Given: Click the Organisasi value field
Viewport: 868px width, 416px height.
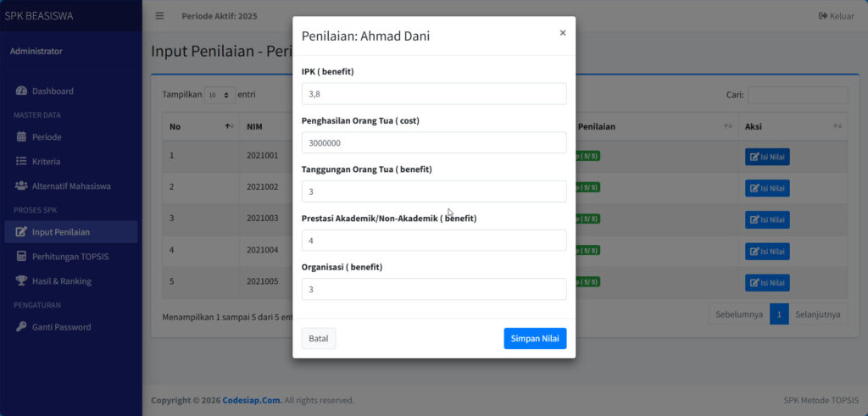Looking at the screenshot, I should (434, 289).
